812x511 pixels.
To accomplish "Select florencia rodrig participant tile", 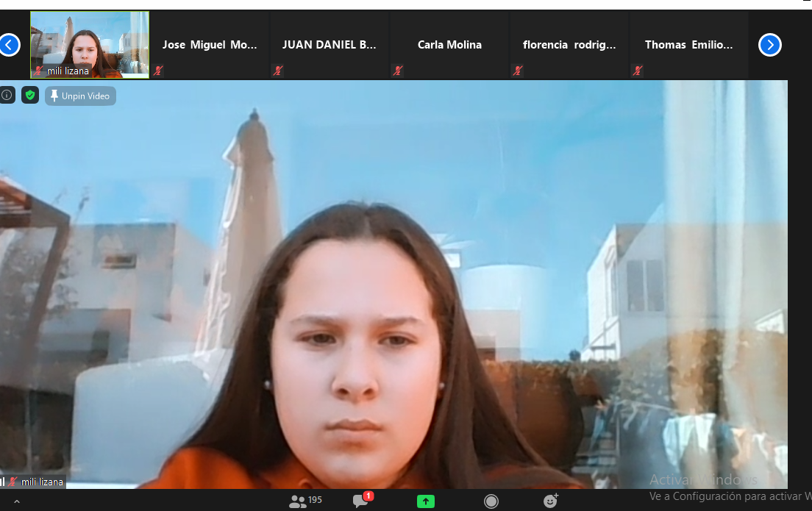I will (x=569, y=45).
